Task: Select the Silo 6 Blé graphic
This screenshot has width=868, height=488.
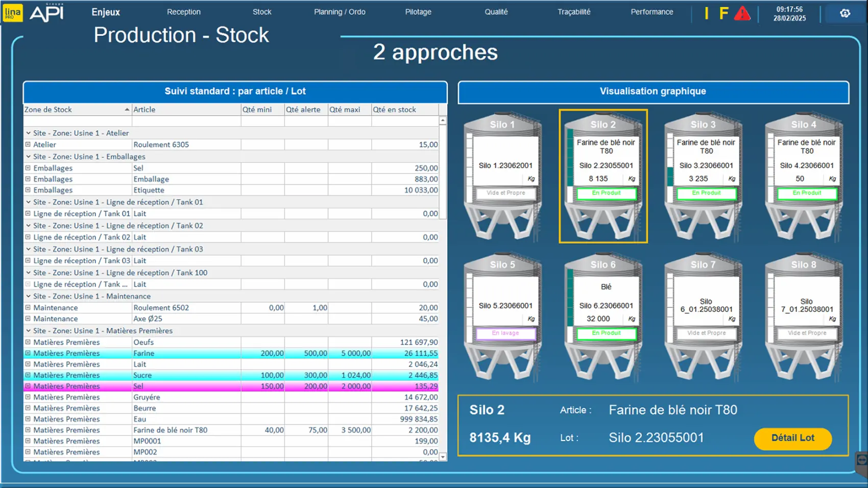Action: click(603, 316)
